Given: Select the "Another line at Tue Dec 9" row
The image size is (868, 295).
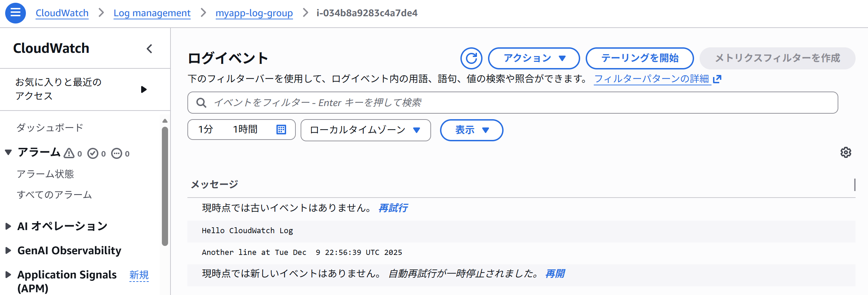Looking at the screenshot, I should coord(521,253).
